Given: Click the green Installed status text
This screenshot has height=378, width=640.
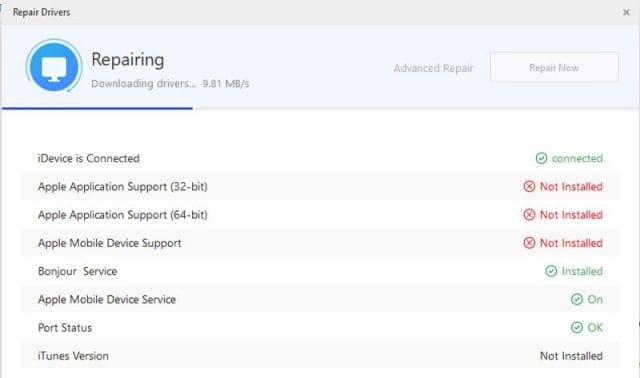Looking at the screenshot, I should [582, 271].
